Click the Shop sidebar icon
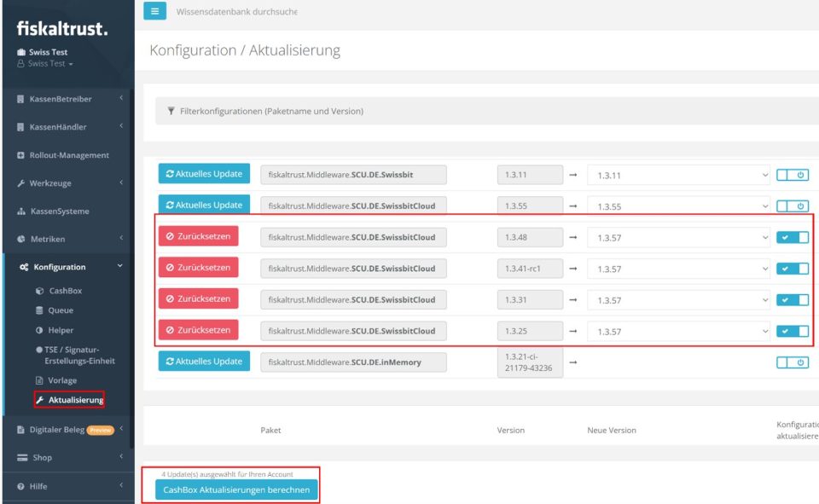Viewport: 819px width, 504px height. [x=22, y=458]
